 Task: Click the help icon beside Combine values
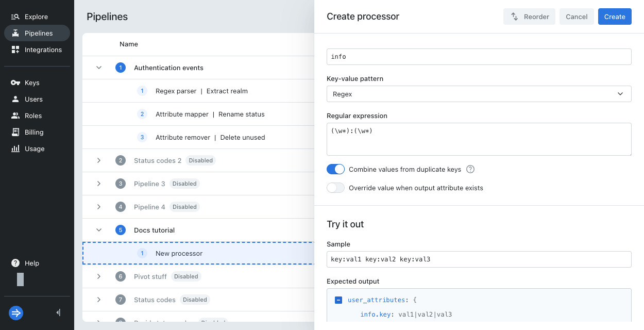click(470, 170)
